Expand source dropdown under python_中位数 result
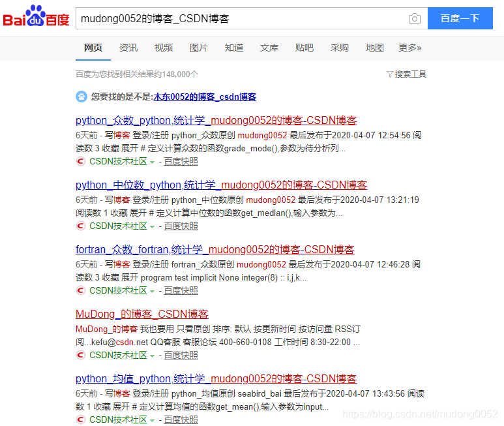This screenshot has height=426, width=504. coord(153,226)
